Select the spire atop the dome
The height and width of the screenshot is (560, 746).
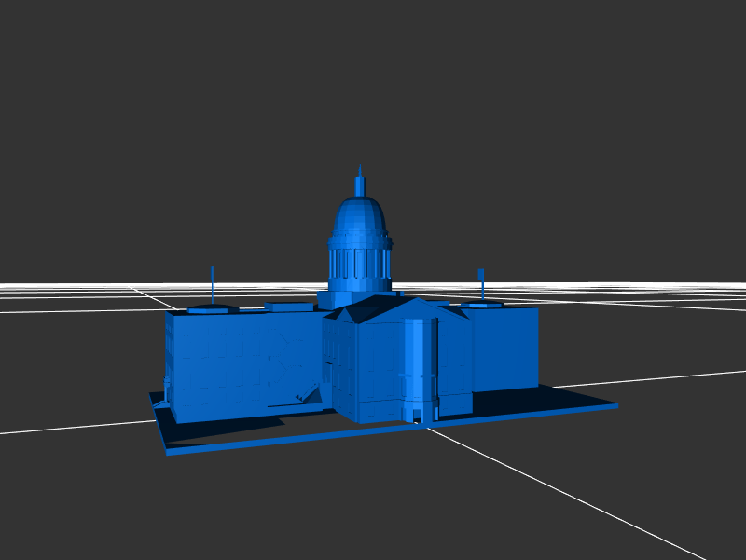(360, 181)
